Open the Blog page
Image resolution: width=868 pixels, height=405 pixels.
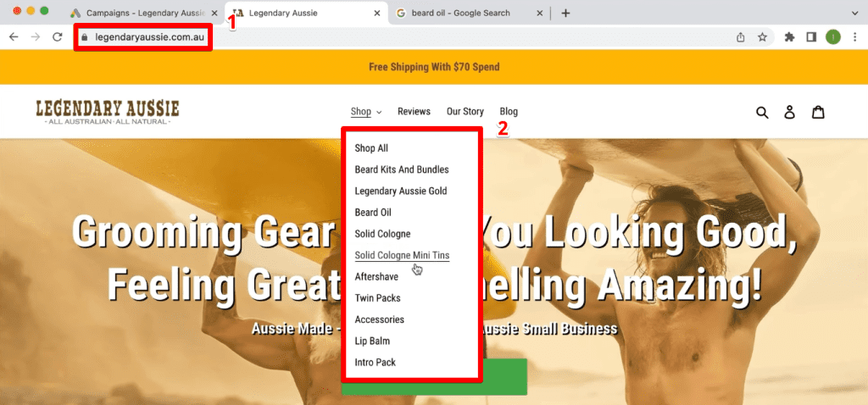(509, 112)
